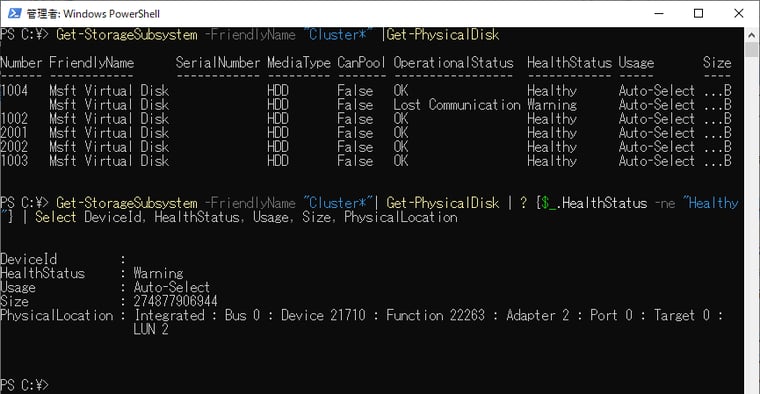This screenshot has height=394, width=760.
Task: Click the scrollbar up arrow
Action: [x=751, y=35]
